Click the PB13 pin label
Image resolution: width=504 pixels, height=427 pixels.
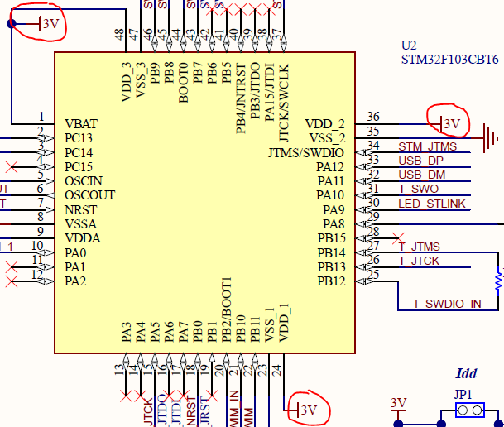coord(331,267)
